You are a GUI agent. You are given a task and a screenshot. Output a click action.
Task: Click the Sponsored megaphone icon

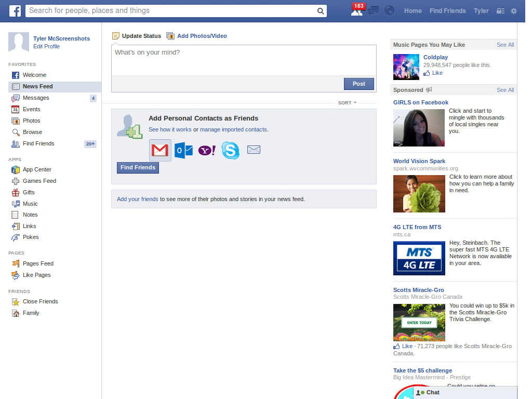[x=429, y=90]
